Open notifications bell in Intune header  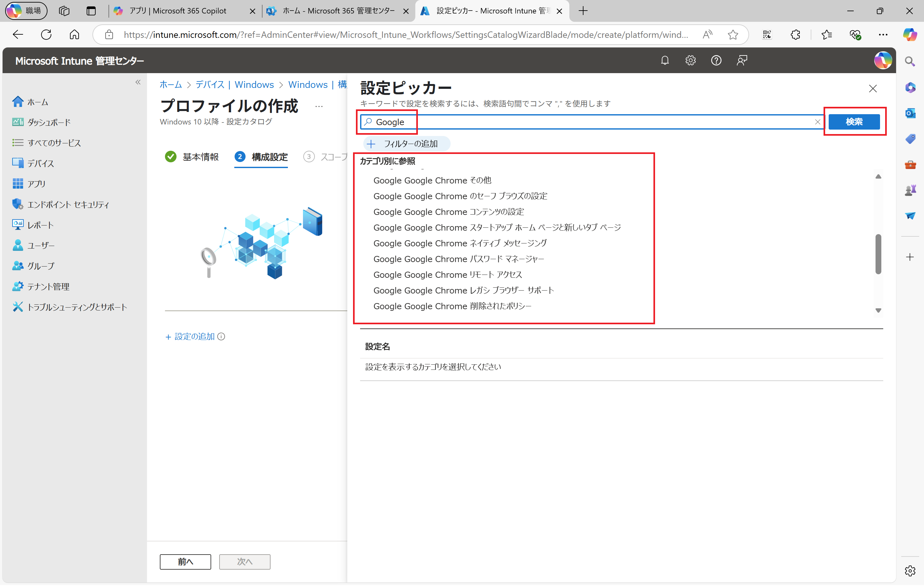pyautogui.click(x=665, y=61)
